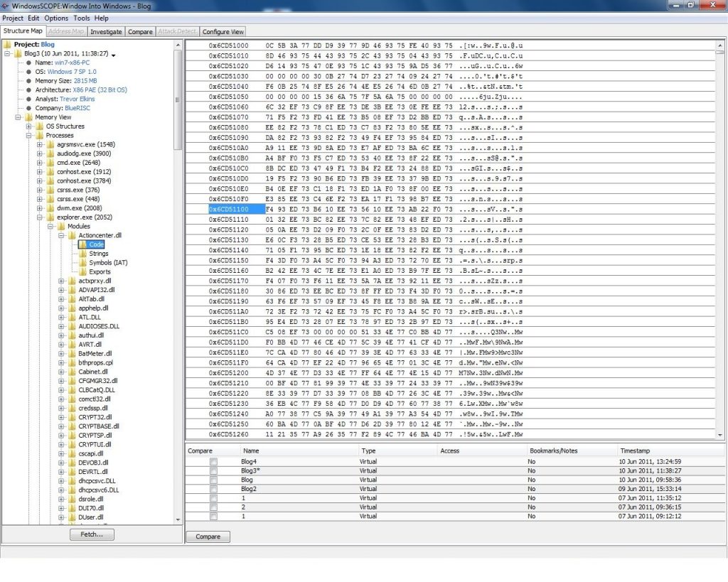728x582 pixels.
Task: Switch to the Configure View tab
Action: (x=223, y=31)
